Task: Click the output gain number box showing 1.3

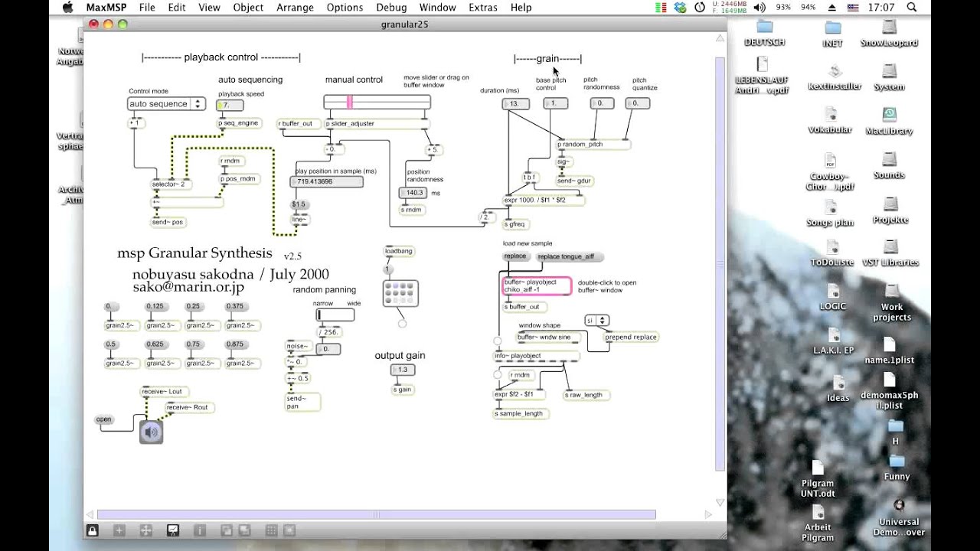Action: pyautogui.click(x=403, y=370)
